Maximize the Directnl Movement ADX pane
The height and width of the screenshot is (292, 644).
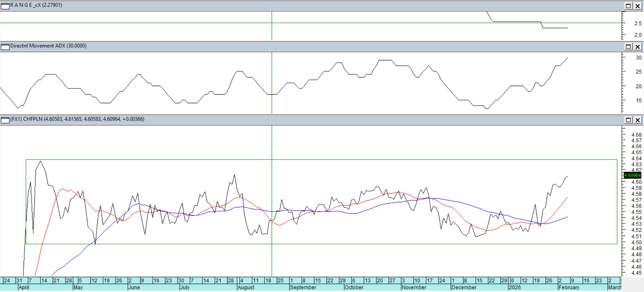628,47
